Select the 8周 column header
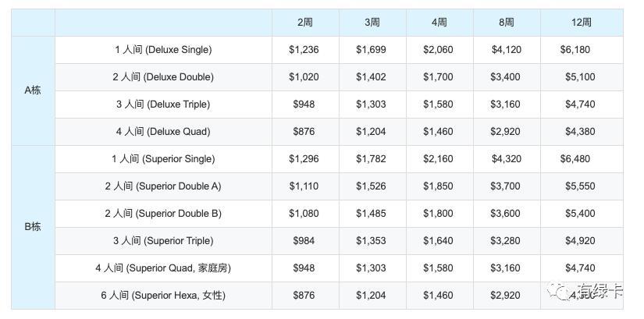644x319 pixels. point(507,23)
